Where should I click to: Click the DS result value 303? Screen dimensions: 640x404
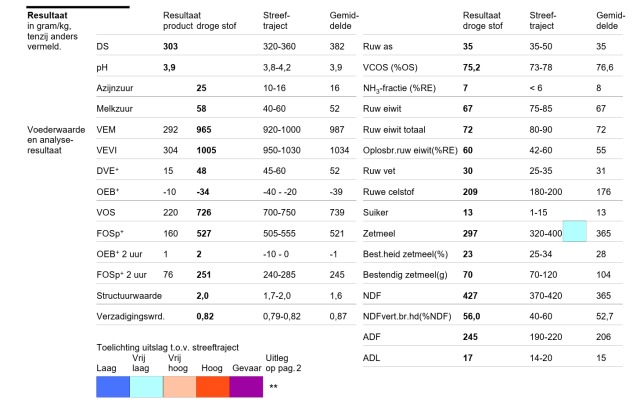coord(171,47)
